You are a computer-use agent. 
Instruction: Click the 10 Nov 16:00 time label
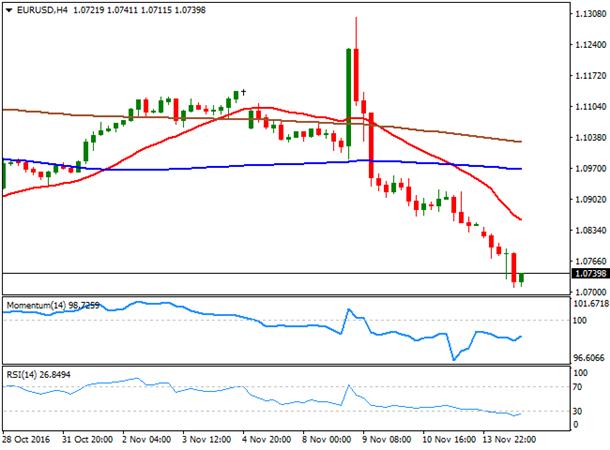(449, 439)
